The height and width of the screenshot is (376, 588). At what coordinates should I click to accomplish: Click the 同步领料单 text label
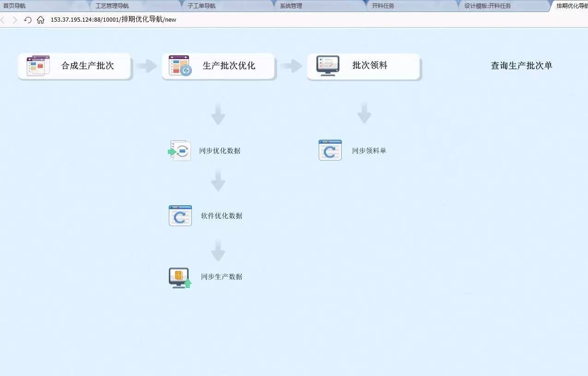(369, 151)
